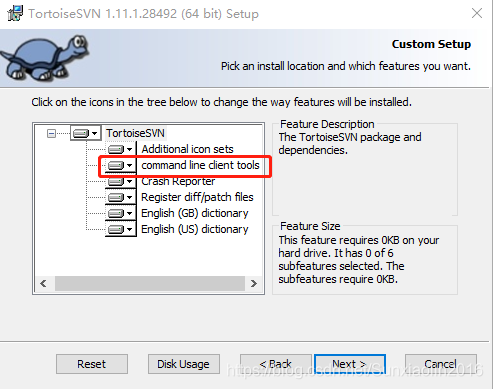Select Register diff/patch files item
This screenshot has height=389, width=493.
(x=197, y=197)
